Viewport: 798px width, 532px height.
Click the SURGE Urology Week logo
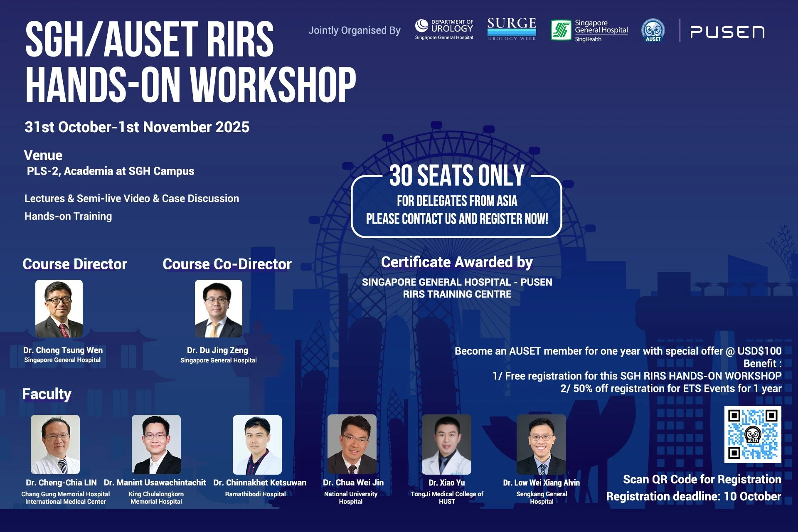(512, 29)
